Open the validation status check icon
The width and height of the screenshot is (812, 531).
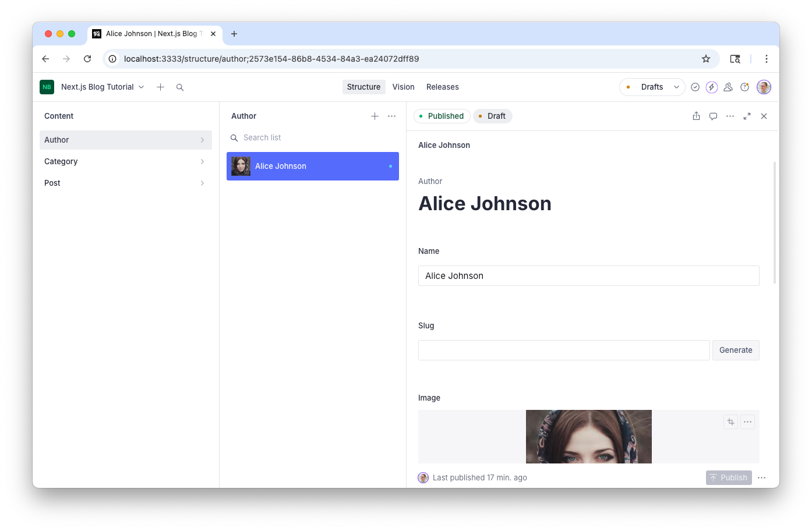coord(695,87)
